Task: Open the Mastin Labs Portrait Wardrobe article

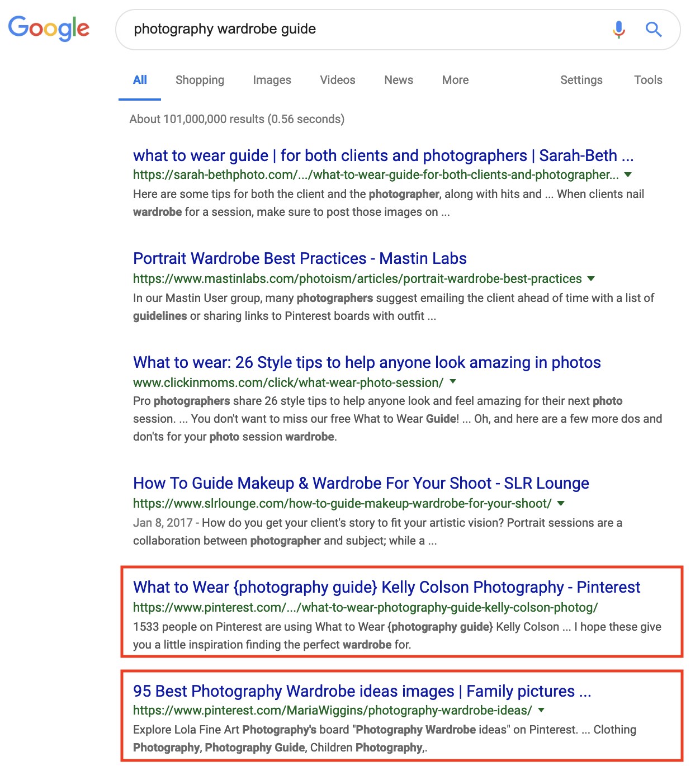Action: coord(299,258)
